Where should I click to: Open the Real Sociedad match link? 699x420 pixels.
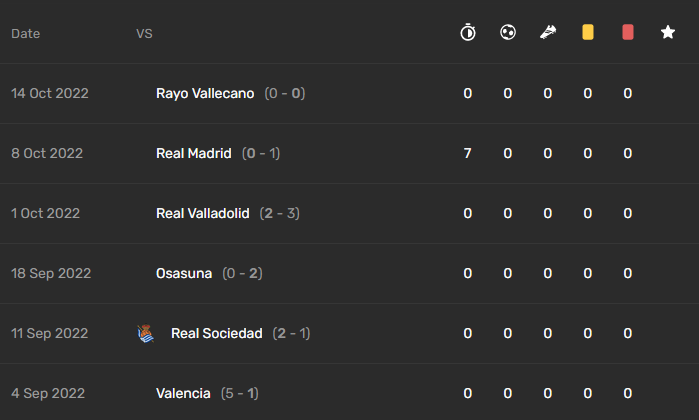click(217, 334)
